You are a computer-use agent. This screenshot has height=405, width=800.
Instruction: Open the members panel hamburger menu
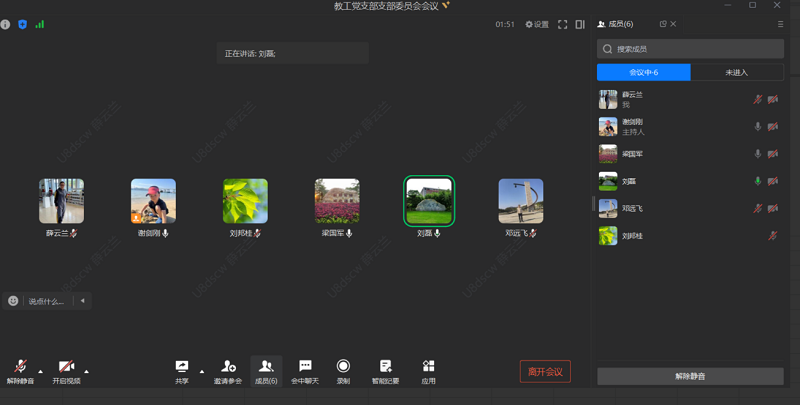point(780,24)
